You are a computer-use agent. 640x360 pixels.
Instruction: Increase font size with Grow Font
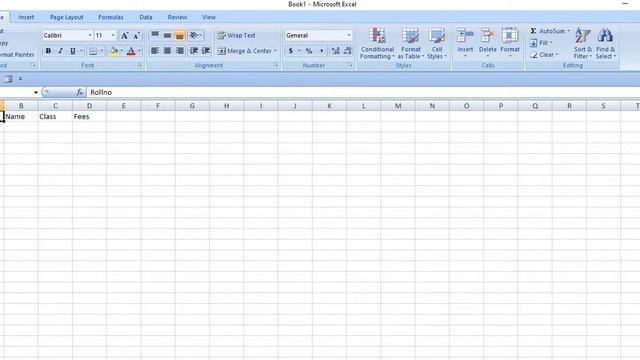tap(124, 36)
